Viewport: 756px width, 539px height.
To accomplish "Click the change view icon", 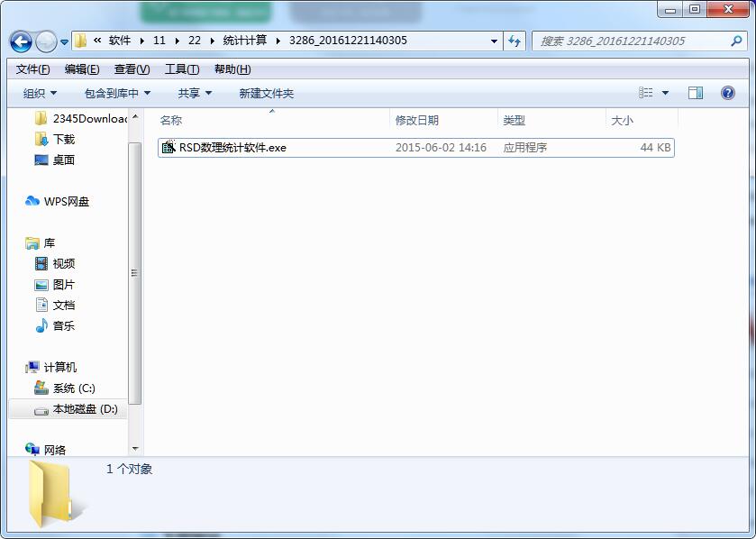I will click(x=645, y=93).
